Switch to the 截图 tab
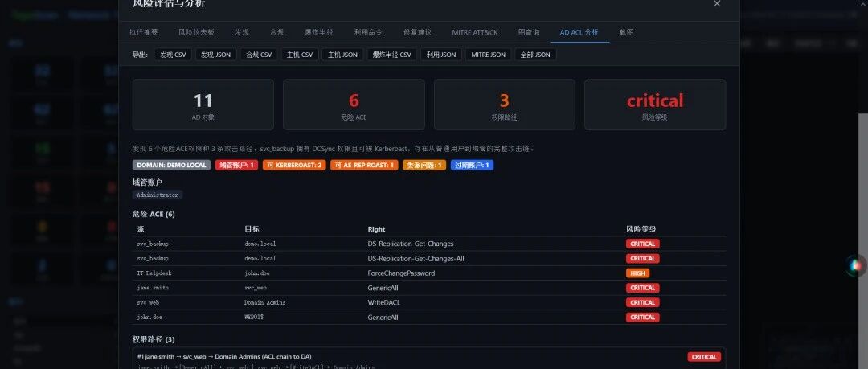Screen dimensions: 868x369 (x=627, y=32)
